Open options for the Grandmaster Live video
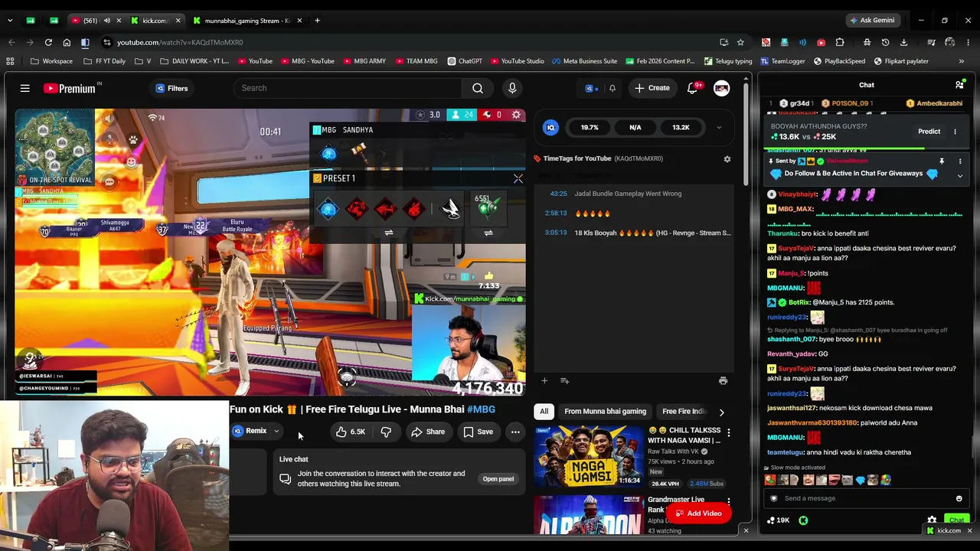 [x=728, y=502]
